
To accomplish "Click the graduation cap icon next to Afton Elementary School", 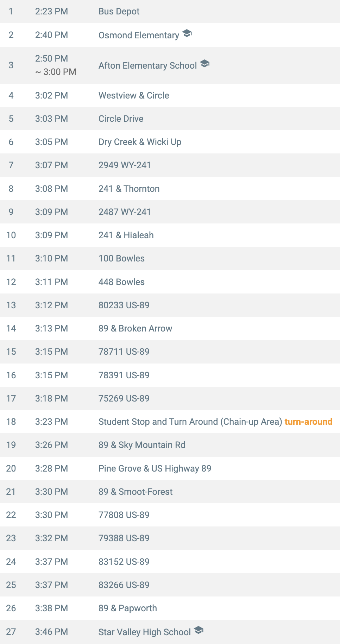I will (204, 64).
